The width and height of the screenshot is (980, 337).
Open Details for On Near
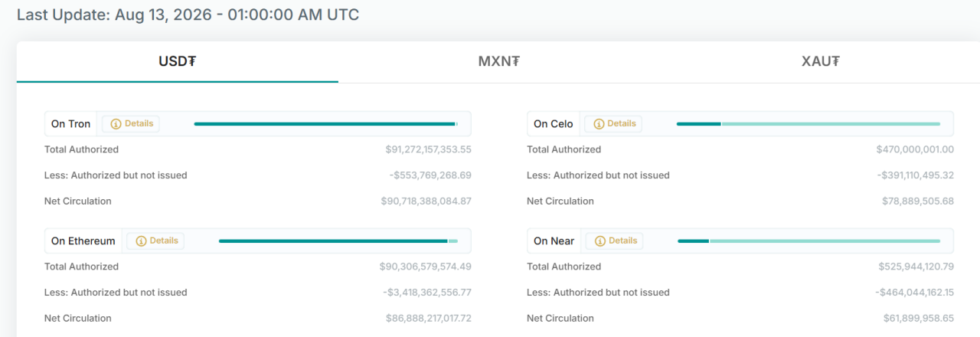click(615, 241)
